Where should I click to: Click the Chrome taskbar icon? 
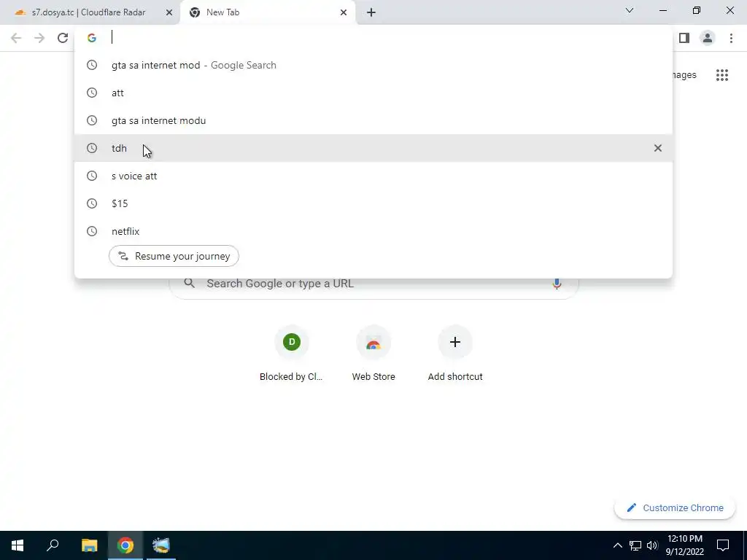(x=125, y=545)
